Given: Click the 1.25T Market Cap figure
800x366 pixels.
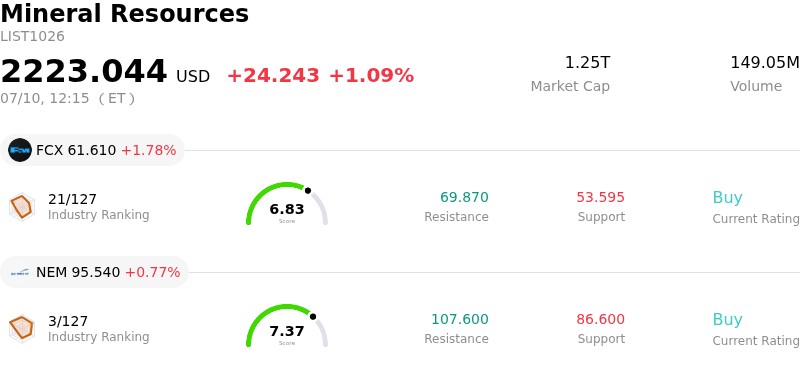Looking at the screenshot, I should tap(587, 63).
